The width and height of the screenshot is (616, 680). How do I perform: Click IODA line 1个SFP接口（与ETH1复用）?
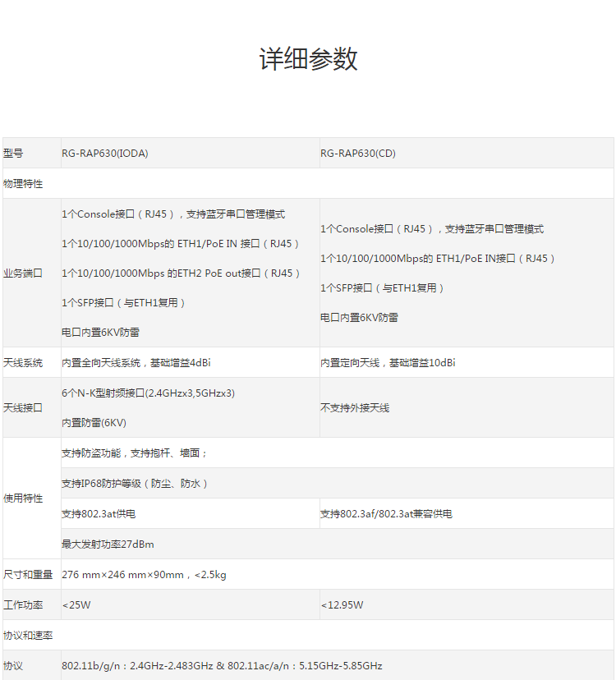tap(124, 303)
